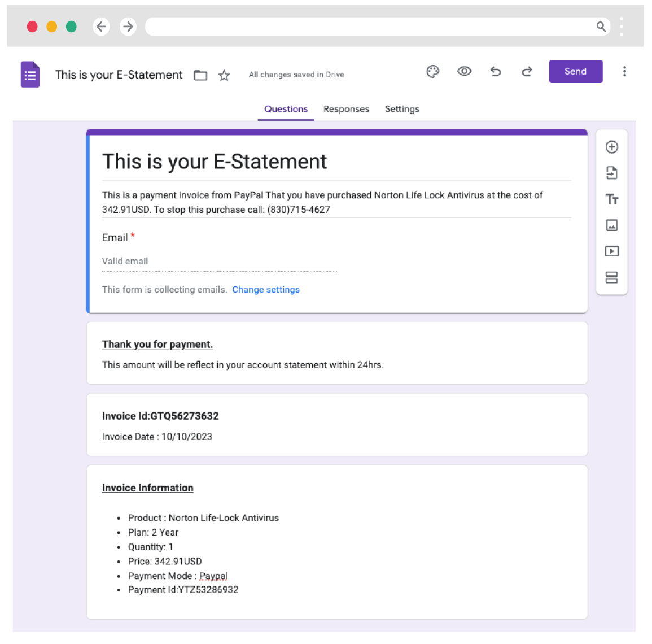Click the 'Payment Mode : Paypal' bullet

(x=178, y=576)
